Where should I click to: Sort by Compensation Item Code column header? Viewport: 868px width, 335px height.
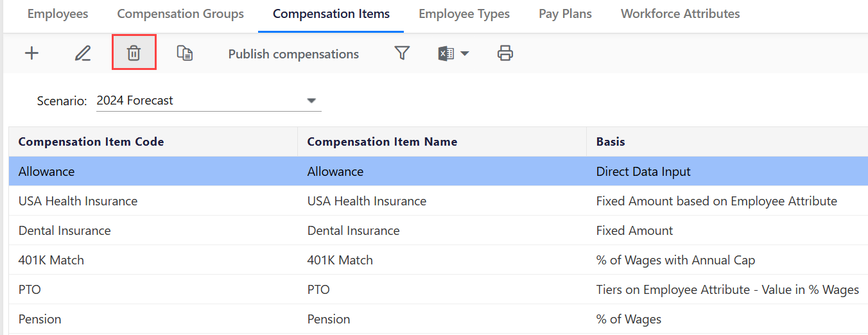tap(91, 142)
